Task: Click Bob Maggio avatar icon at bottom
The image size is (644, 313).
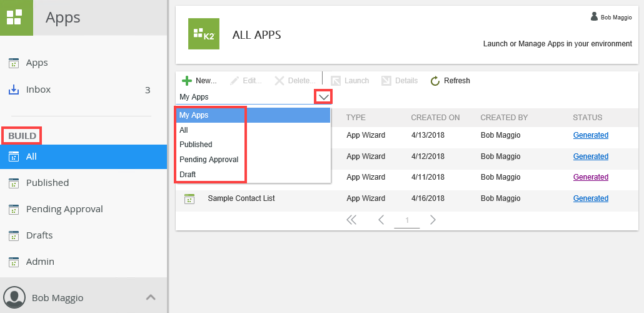Action: [x=14, y=297]
